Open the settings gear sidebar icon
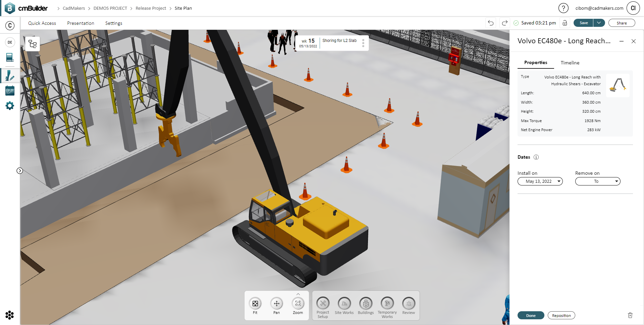644x325 pixels. [x=10, y=106]
